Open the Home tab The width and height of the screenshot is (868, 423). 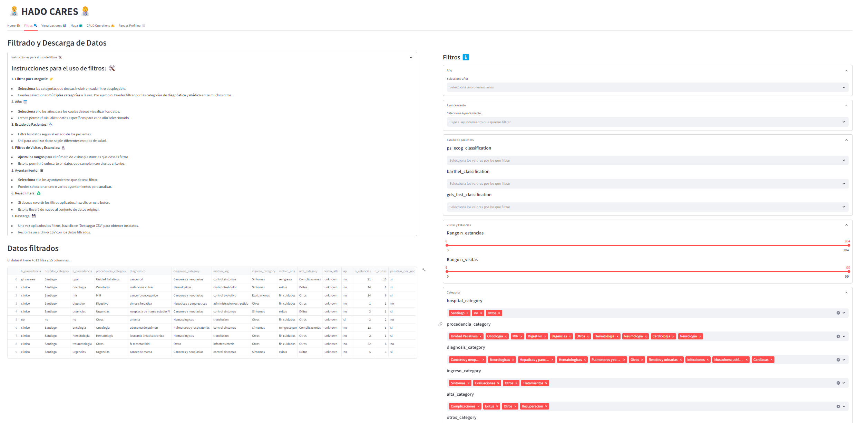14,26
